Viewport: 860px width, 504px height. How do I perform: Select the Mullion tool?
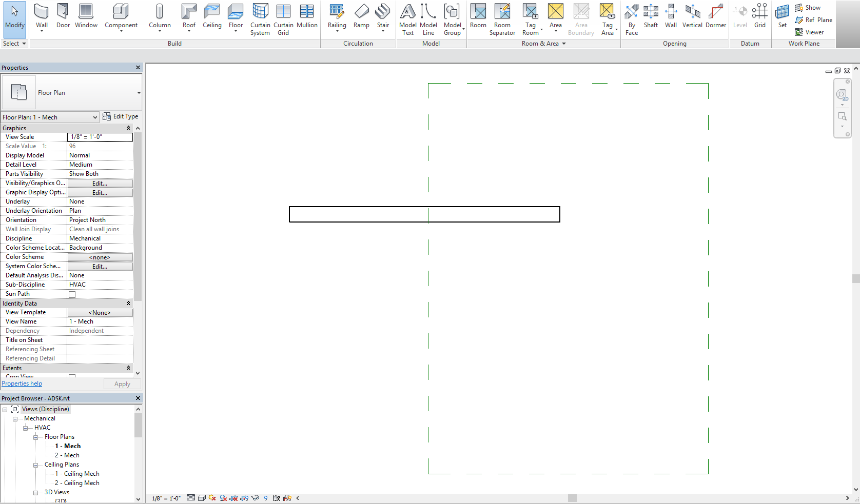(x=307, y=16)
